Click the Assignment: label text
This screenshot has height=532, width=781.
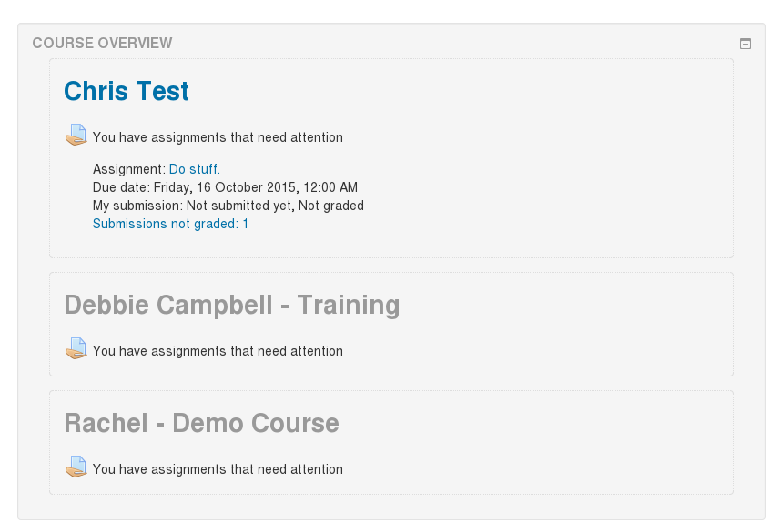129,169
